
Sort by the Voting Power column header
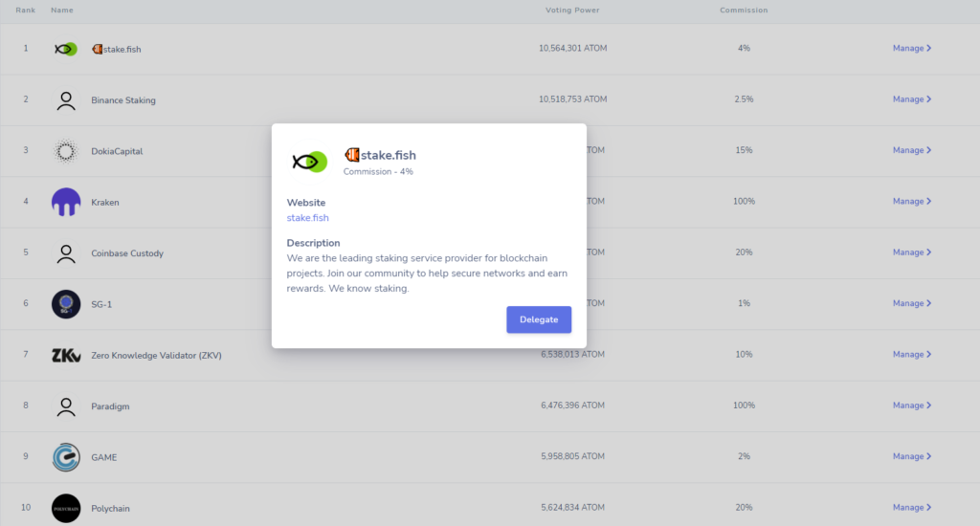tap(572, 10)
